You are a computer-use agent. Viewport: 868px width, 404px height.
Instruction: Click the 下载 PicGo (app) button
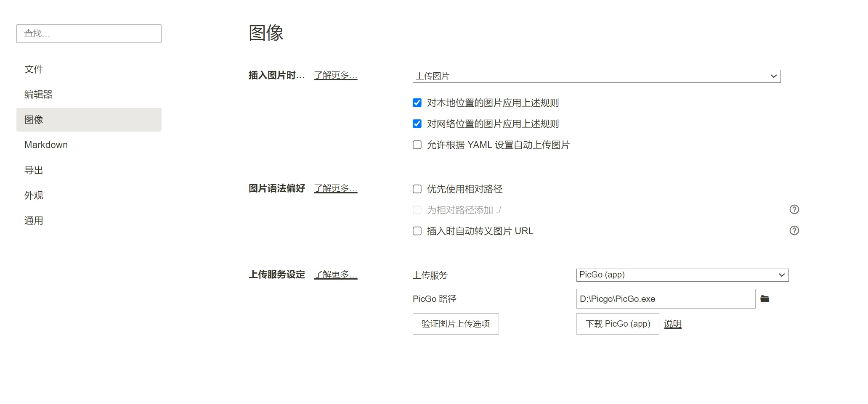click(617, 324)
